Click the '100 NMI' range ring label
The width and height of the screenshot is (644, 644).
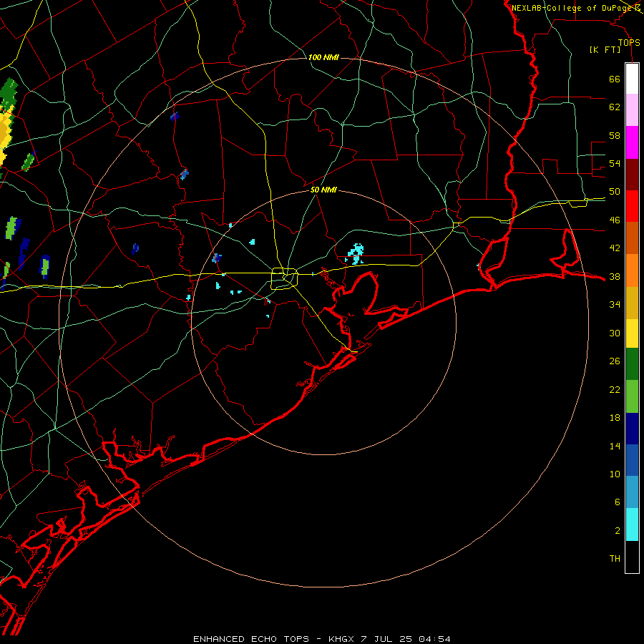click(323, 57)
